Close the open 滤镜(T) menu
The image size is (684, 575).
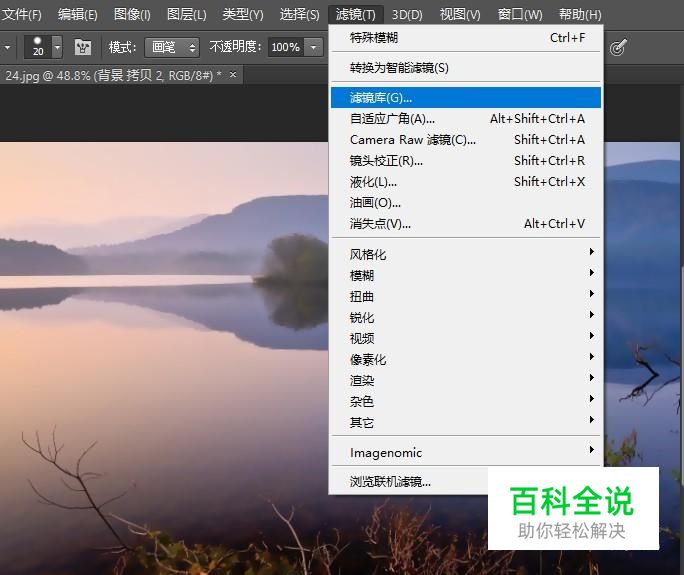356,15
